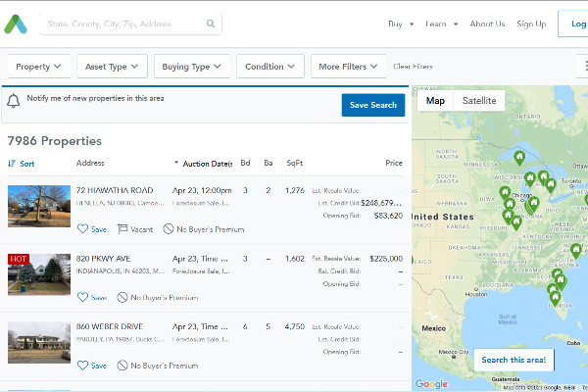Screen dimensions: 588x392
Task: Open 860 WEBER DRIVE listing
Action: pyautogui.click(x=110, y=326)
